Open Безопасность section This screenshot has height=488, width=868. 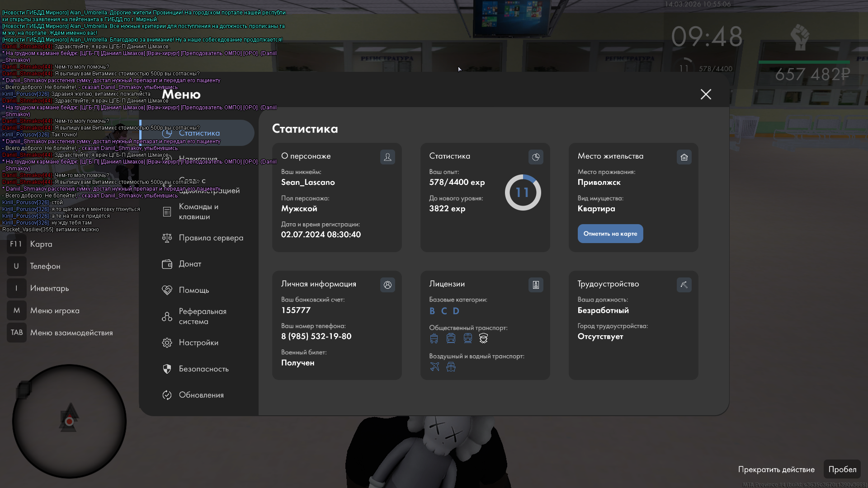(x=203, y=369)
